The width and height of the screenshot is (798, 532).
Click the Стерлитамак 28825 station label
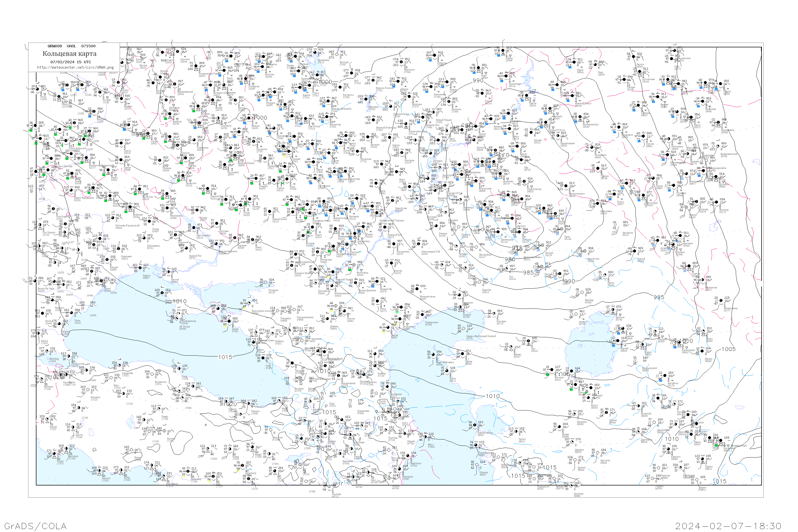(x=534, y=190)
